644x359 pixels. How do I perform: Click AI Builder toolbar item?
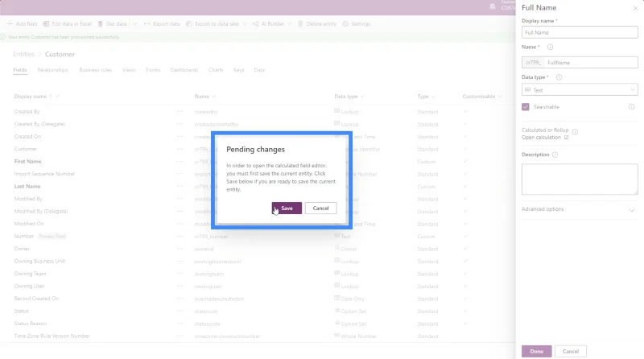(x=268, y=24)
